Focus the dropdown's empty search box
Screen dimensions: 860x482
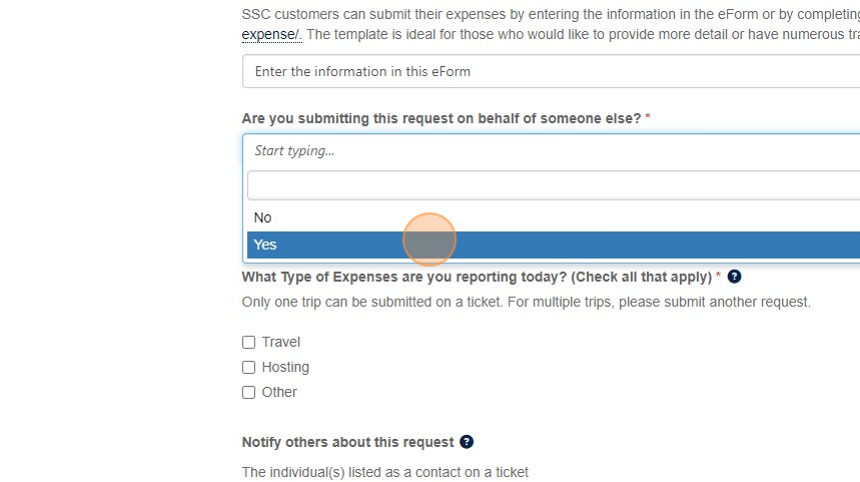point(550,185)
